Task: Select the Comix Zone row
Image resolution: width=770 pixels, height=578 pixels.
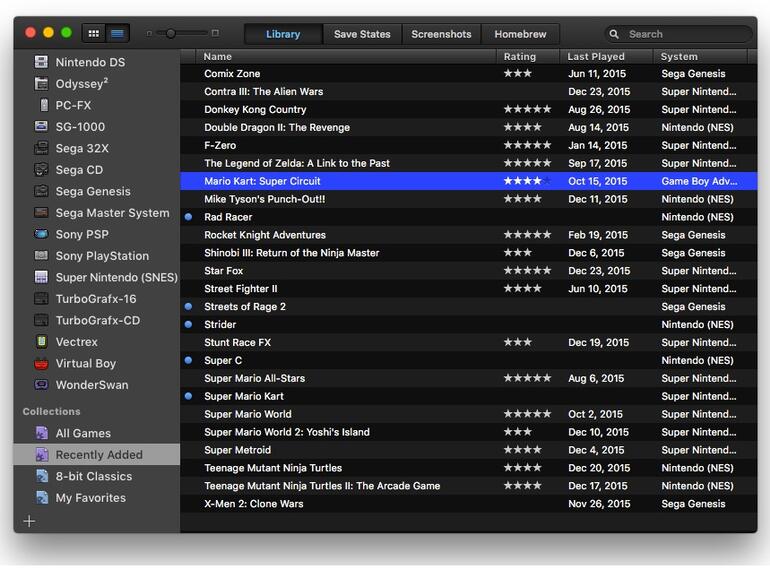Action: [x=468, y=73]
